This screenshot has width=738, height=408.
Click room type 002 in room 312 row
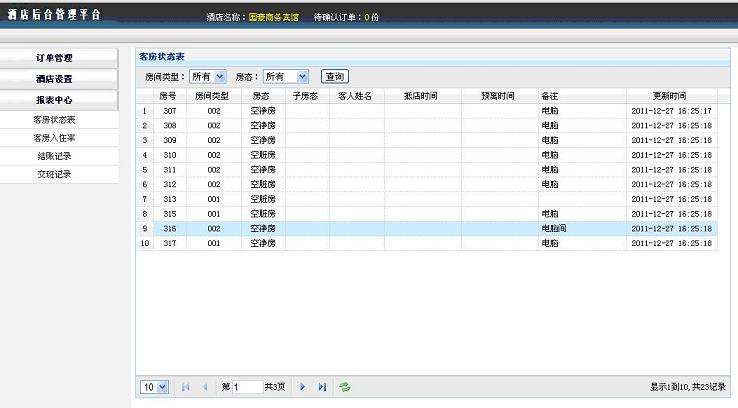(214, 184)
